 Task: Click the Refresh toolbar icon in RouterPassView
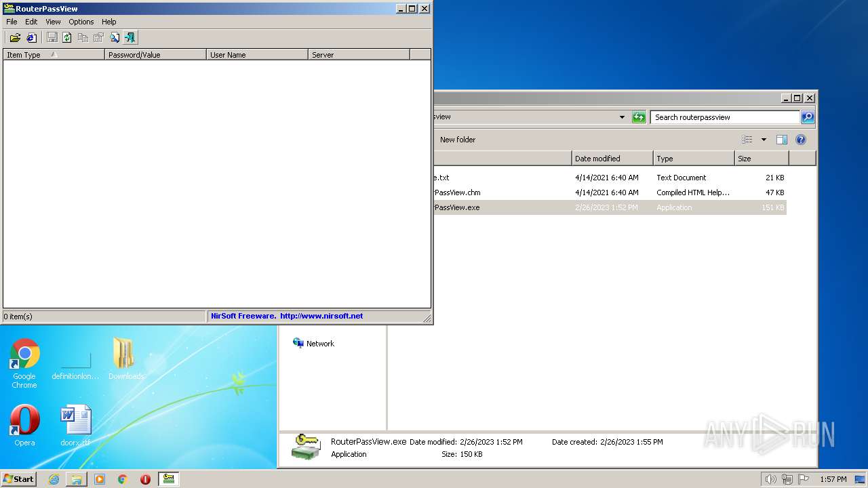coord(67,38)
